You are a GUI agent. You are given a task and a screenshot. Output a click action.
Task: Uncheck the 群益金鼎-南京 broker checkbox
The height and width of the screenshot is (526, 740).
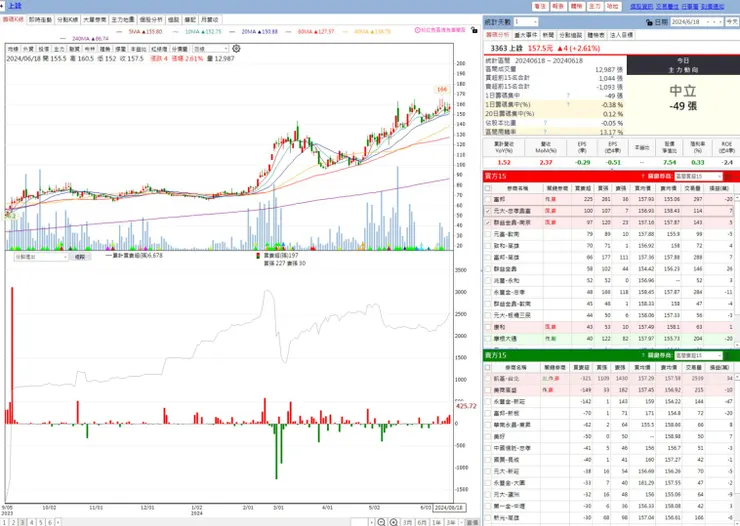click(488, 222)
